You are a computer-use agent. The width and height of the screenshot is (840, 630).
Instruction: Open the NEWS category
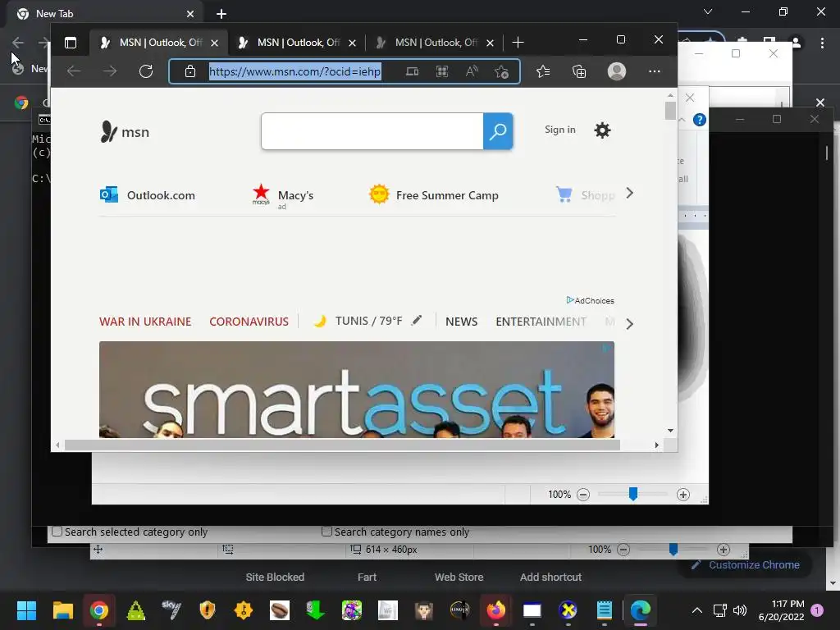461,322
